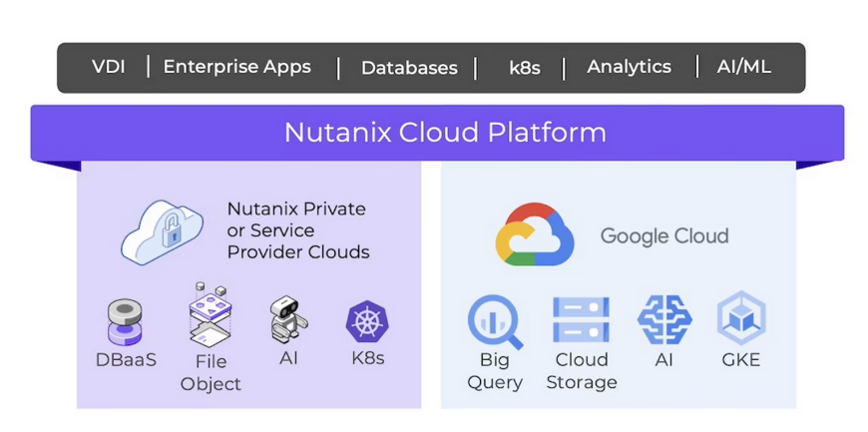Click the VDI label in top bar
This screenshot has width=868, height=432.
pyautogui.click(x=109, y=67)
